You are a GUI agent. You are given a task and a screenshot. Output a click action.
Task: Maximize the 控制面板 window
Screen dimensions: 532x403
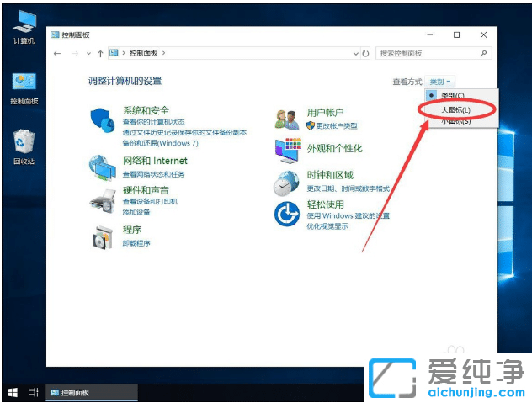point(457,35)
